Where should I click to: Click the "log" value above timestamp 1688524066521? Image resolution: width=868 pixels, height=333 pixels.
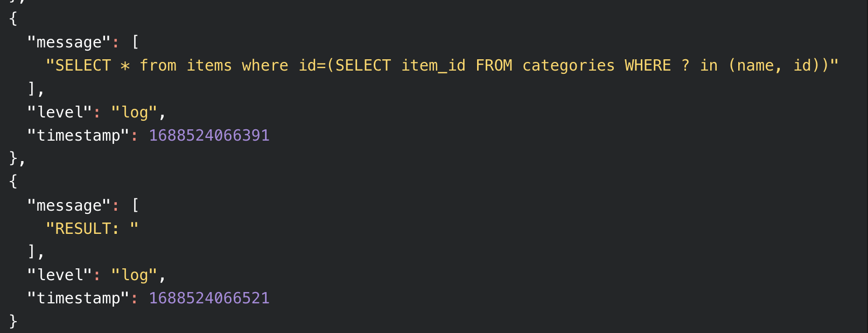pos(134,275)
